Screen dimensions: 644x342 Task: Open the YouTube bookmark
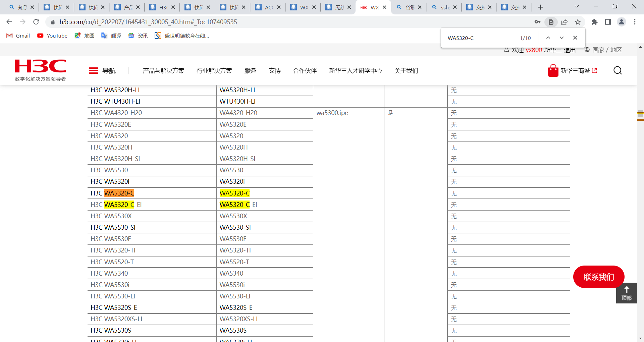pos(52,36)
